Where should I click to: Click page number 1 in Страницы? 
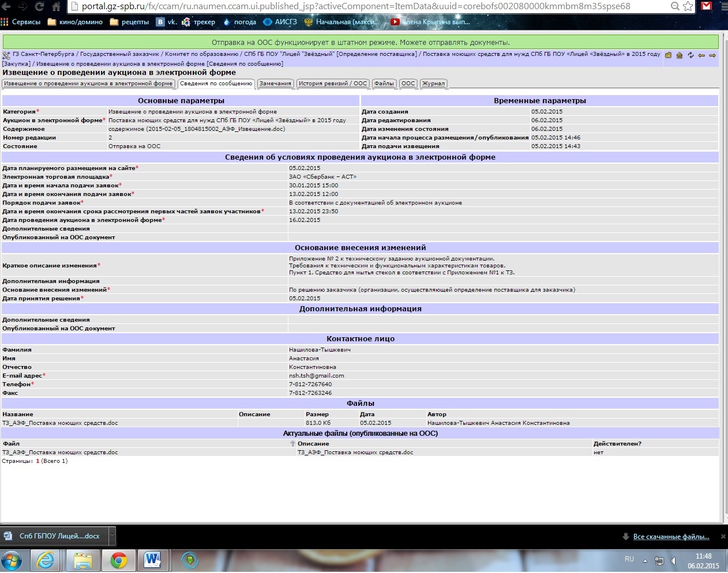[x=37, y=461]
